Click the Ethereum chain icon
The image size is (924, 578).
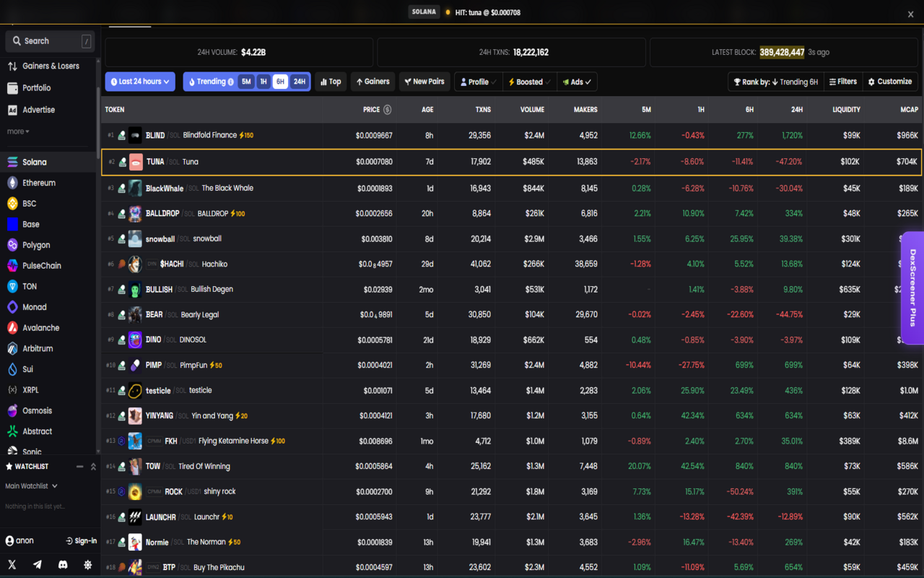tap(12, 183)
